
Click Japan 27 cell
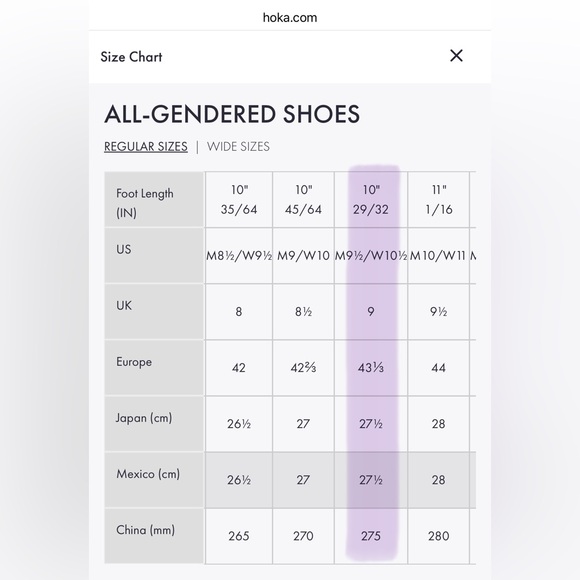coord(303,424)
